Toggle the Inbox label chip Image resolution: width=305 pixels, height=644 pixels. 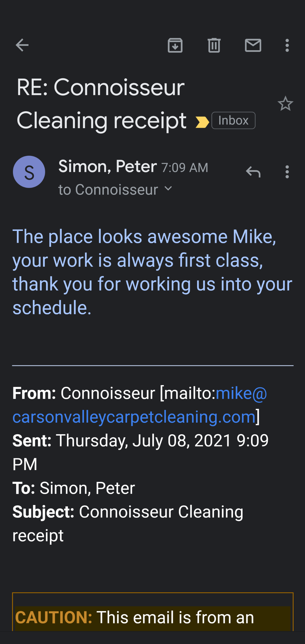[233, 120]
